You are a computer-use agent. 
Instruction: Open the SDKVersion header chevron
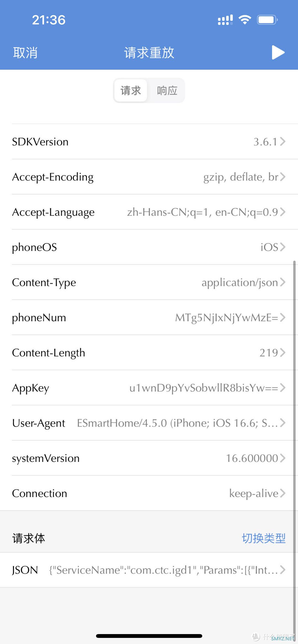283,142
